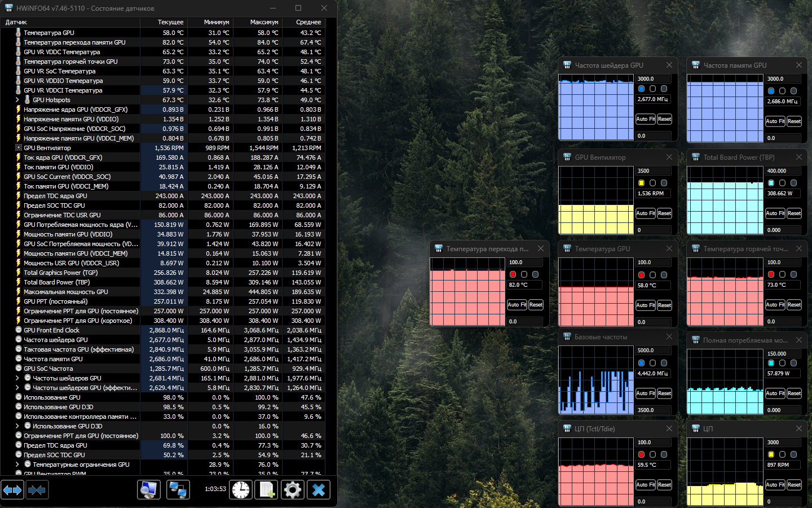Image resolution: width=812 pixels, height=508 pixels.
Task: Click Reset in Total Board Power graph
Action: [794, 213]
